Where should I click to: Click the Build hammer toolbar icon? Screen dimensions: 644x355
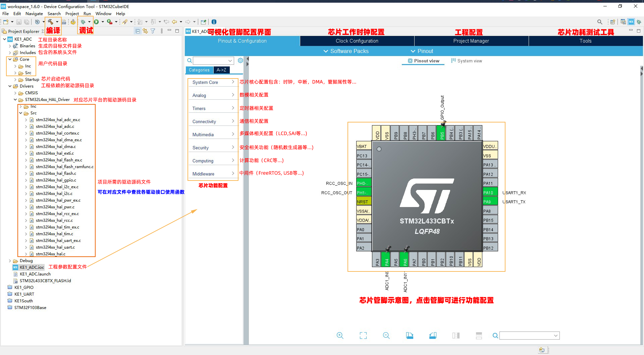point(50,22)
